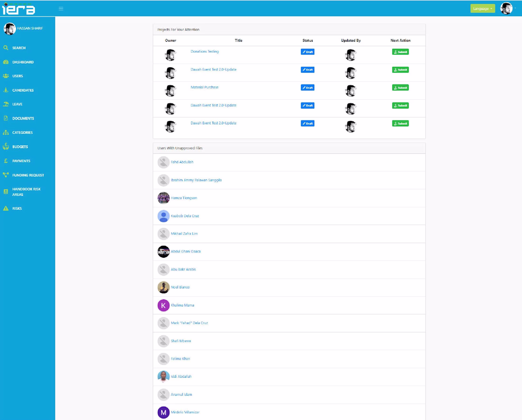Viewport: 522px width, 420px height.
Task: Open the Documents section
Action: (23, 118)
